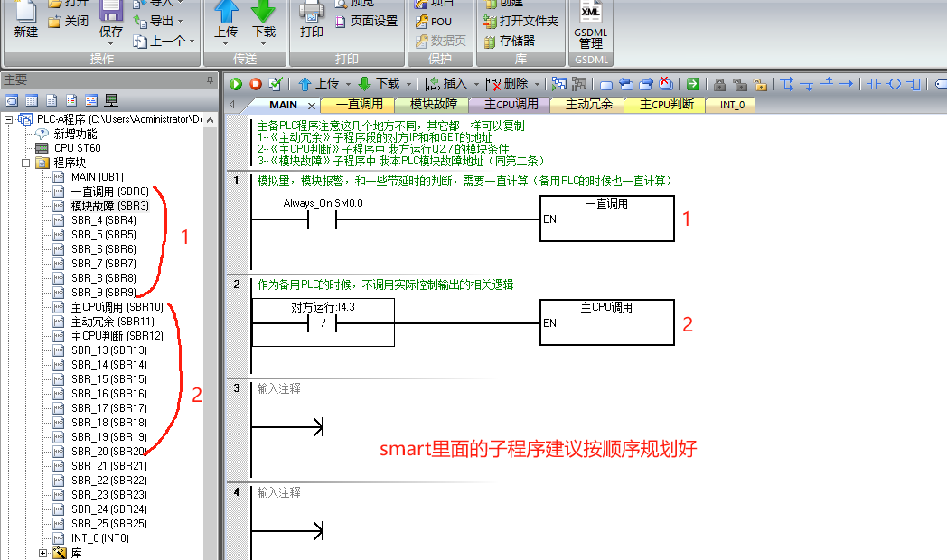The height and width of the screenshot is (560, 947).
Task: Switch to the INT_0 tab
Action: click(x=731, y=105)
